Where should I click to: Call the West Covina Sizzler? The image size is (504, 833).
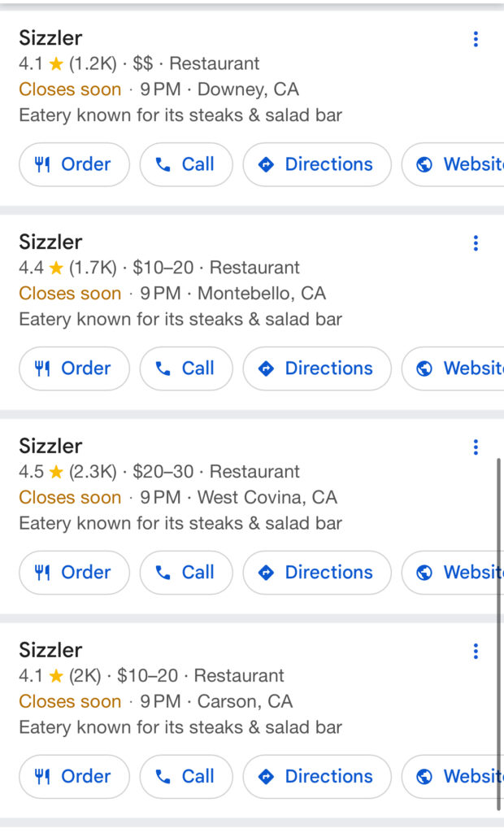186,573
